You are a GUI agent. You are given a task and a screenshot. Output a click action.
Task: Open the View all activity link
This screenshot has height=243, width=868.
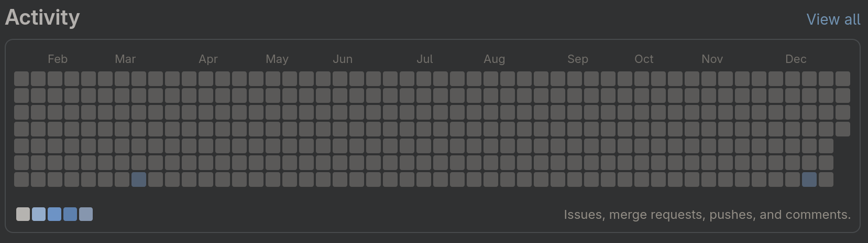(833, 19)
